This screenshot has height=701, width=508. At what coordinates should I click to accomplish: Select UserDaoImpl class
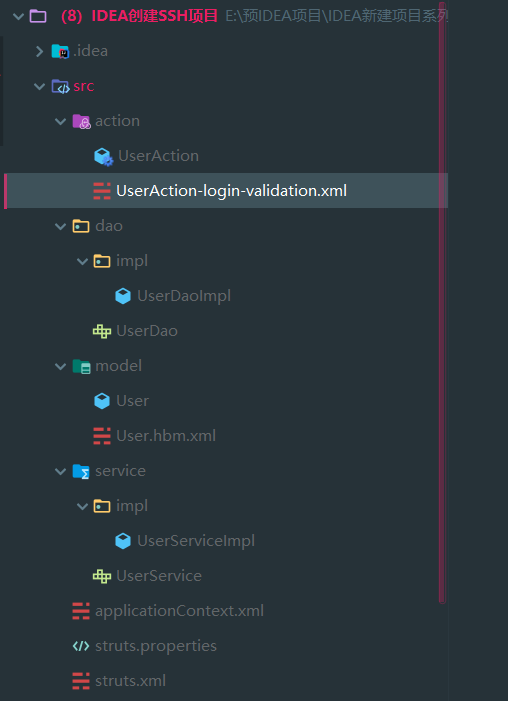184,296
